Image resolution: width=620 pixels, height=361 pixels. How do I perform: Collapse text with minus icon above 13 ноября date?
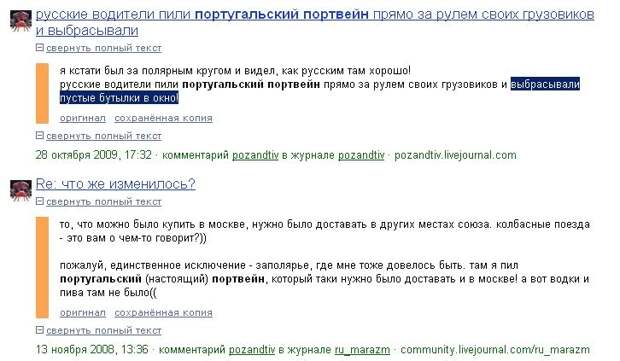tap(39, 330)
